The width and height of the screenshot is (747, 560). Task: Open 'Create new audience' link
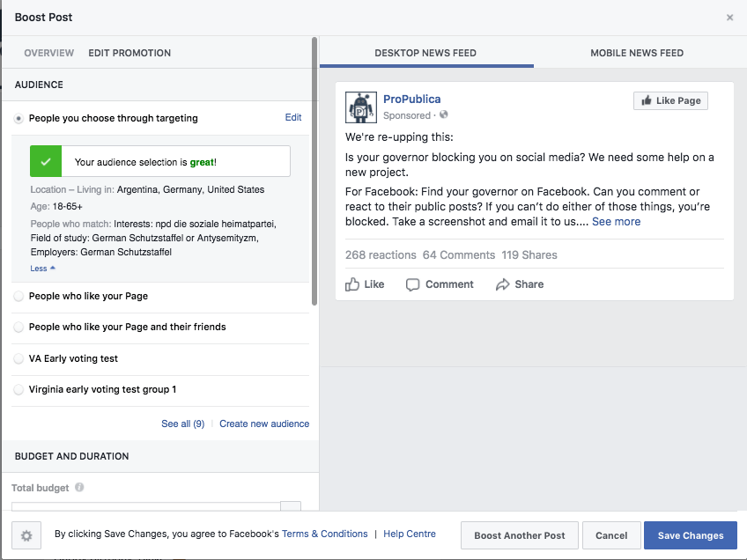point(264,424)
